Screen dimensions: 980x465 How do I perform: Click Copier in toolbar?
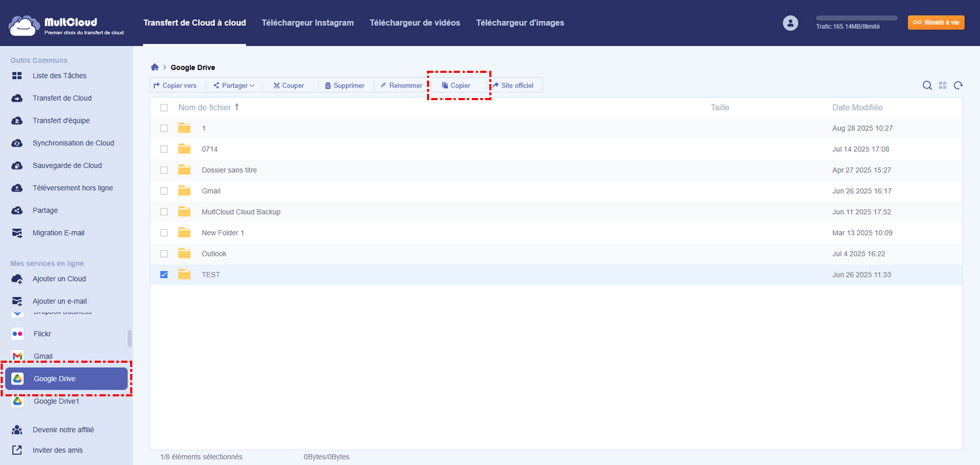pos(456,85)
